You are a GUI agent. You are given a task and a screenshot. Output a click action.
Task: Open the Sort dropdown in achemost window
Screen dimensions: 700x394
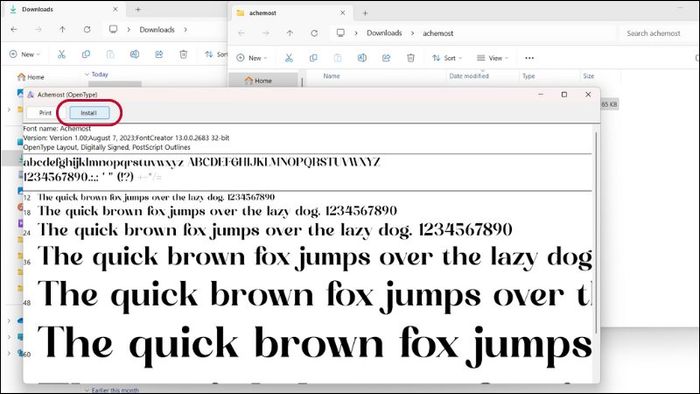pyautogui.click(x=447, y=58)
